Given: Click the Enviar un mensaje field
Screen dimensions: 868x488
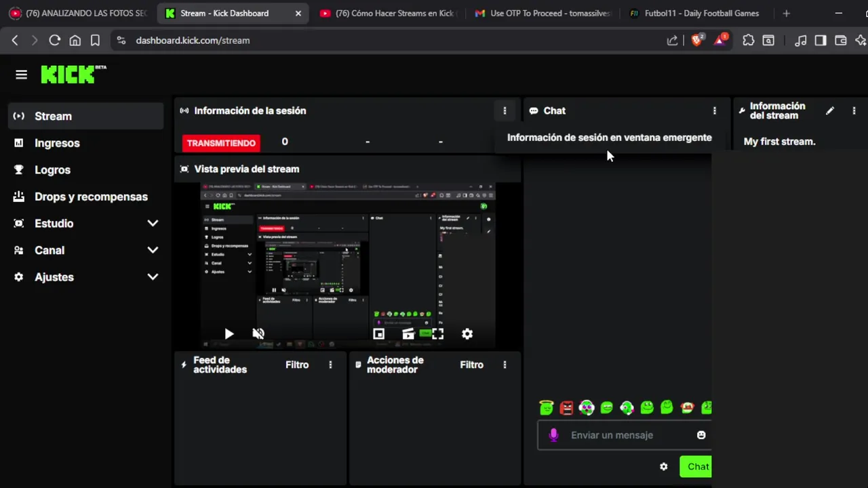Looking at the screenshot, I should 625,435.
